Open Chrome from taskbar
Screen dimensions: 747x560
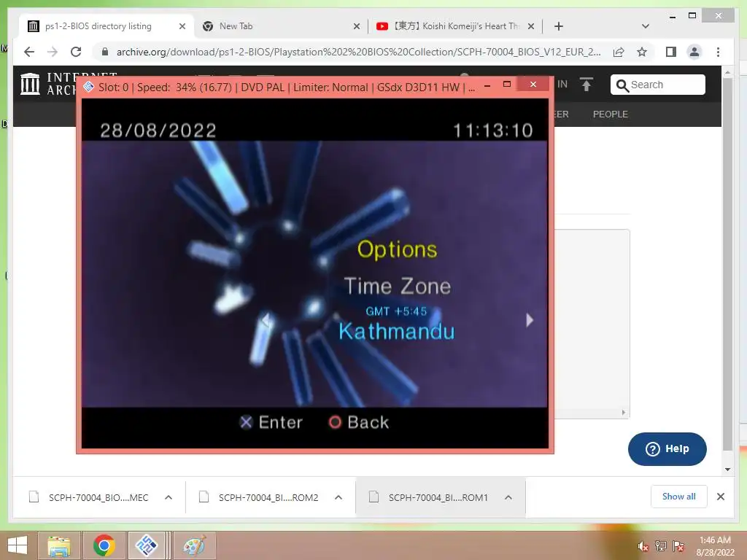104,545
